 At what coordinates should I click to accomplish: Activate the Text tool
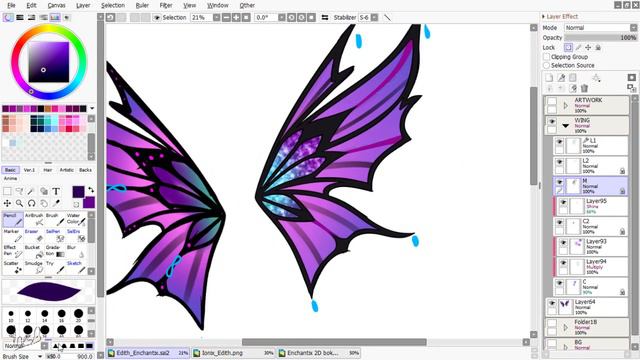click(x=56, y=191)
